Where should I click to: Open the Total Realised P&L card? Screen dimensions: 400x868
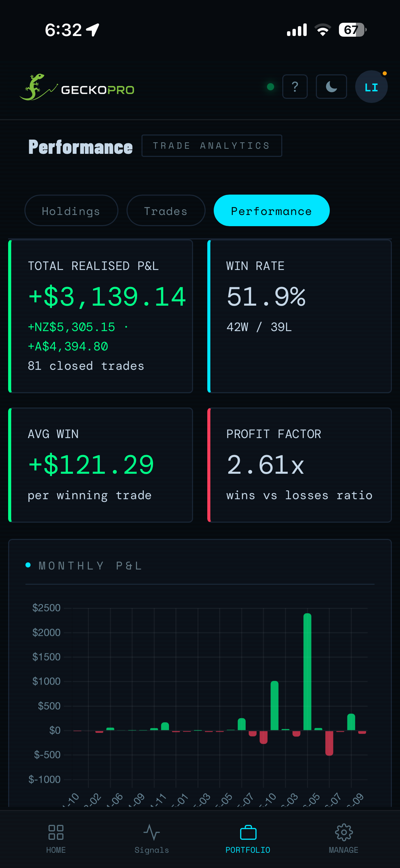point(100,316)
